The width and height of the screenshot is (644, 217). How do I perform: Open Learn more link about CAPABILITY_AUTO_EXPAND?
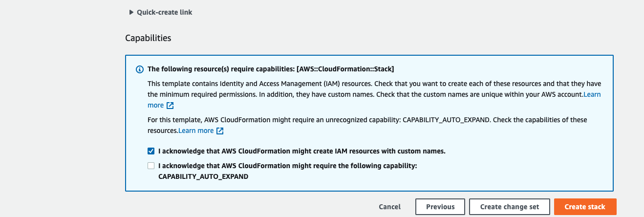pos(196,130)
